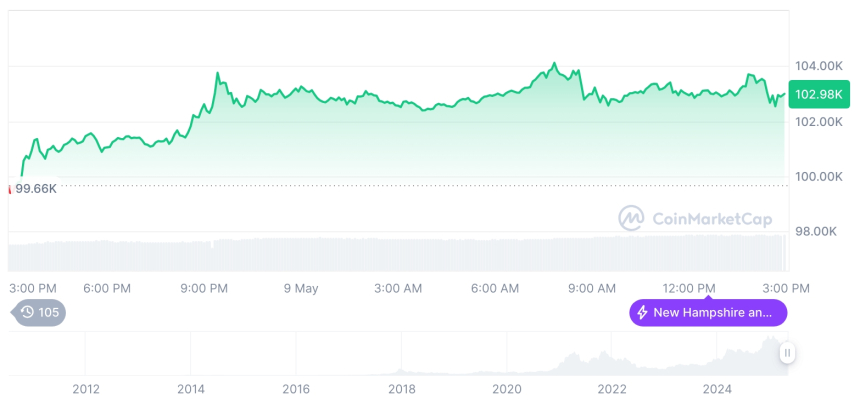Open the New Hampshire news event pill
This screenshot has width=860, height=401.
[x=708, y=313]
